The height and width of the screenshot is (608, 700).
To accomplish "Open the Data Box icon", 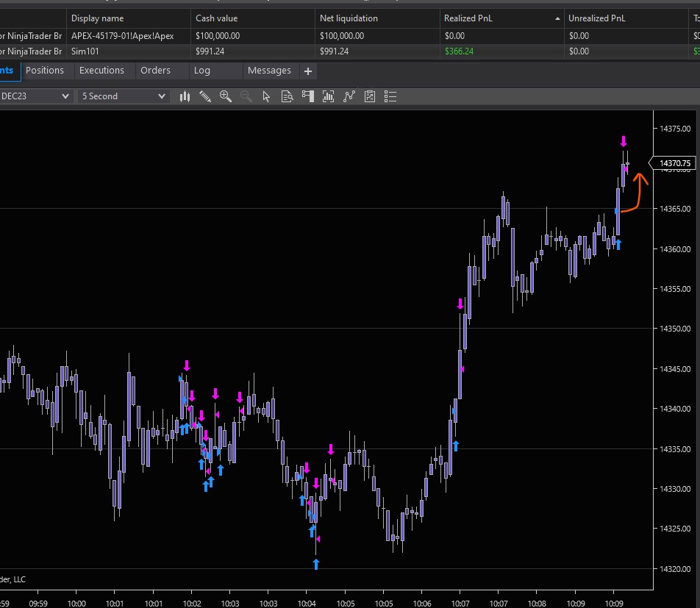I will (287, 96).
